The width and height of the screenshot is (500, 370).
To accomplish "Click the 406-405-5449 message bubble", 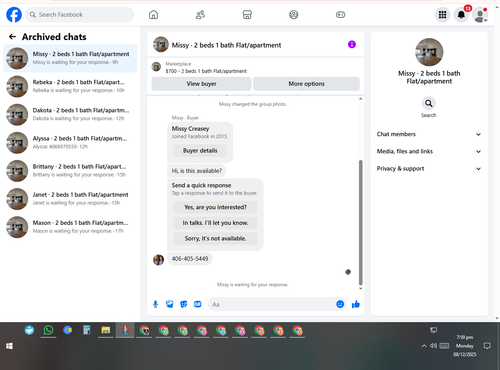I will tap(190, 259).
